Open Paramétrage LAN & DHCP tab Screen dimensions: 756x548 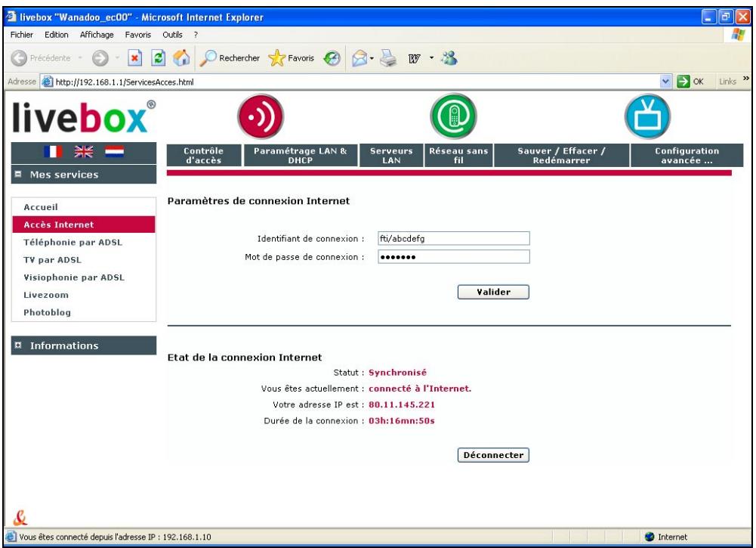(x=301, y=156)
